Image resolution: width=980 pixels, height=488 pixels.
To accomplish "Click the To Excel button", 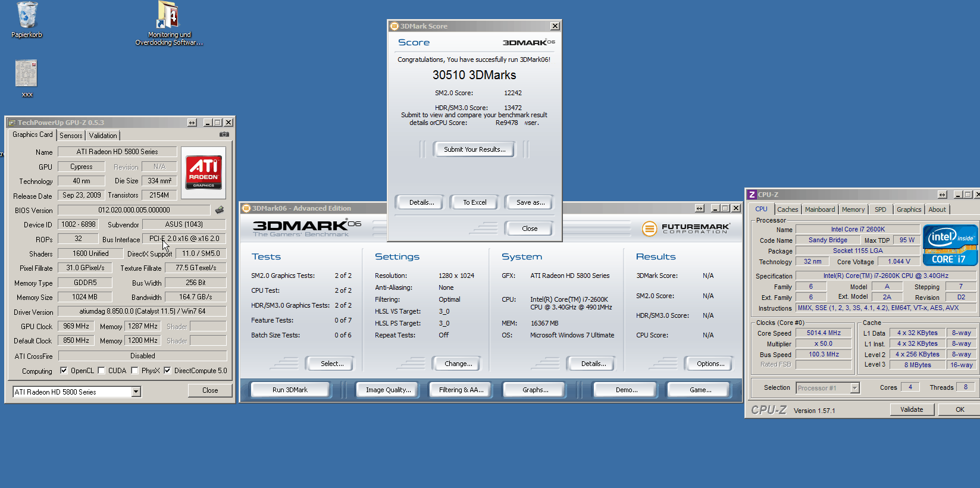I will pos(474,202).
